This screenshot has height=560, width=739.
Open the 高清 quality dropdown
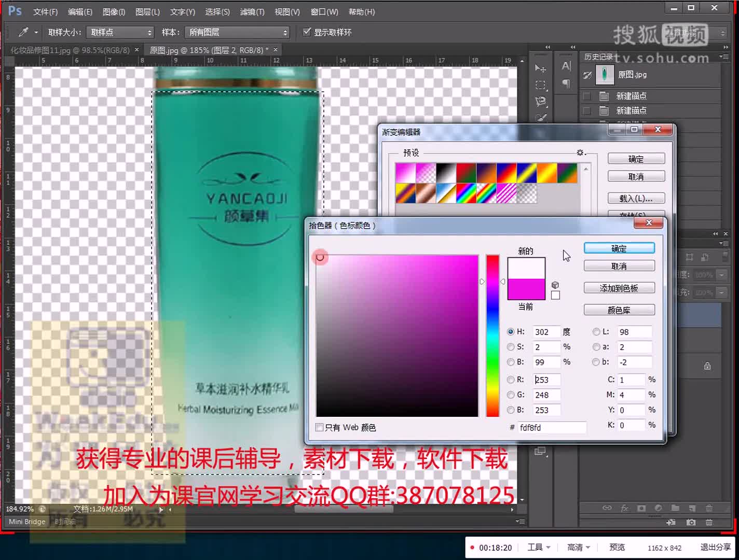pos(578,547)
